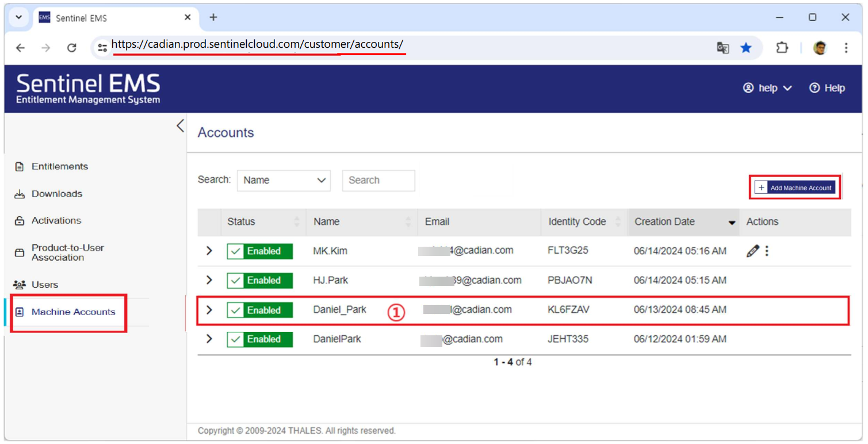Screen dimensions: 868x444
Task: Click the Enabled status badge for Daniel_Park
Action: (x=259, y=311)
